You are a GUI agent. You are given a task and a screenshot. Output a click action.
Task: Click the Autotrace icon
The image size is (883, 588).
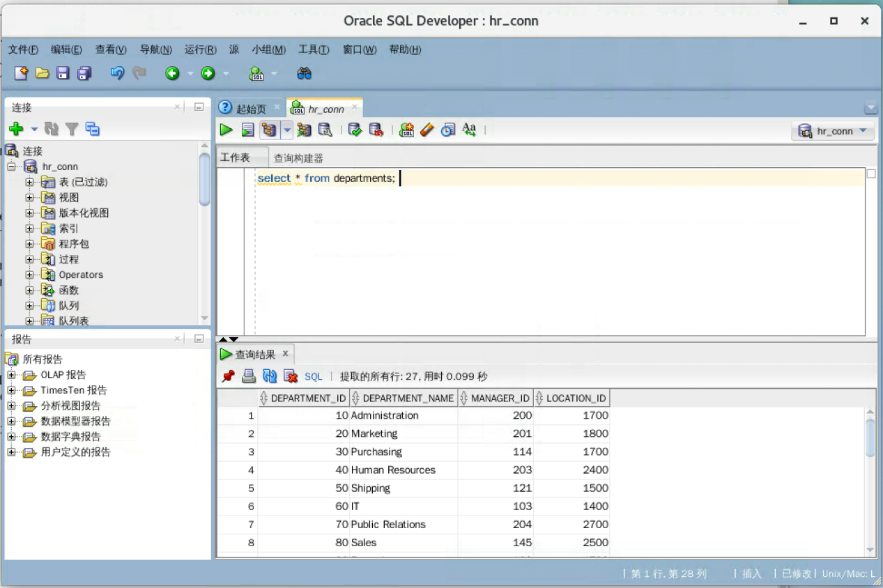[x=304, y=130]
